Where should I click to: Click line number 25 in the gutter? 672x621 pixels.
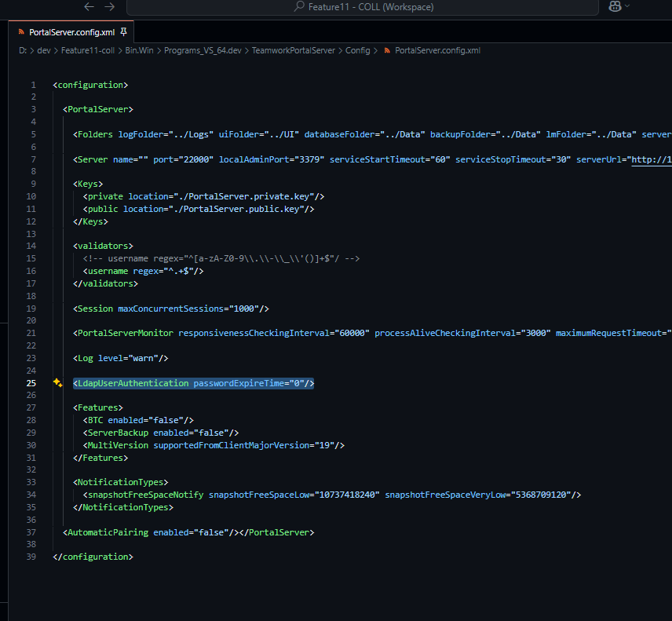click(x=31, y=383)
